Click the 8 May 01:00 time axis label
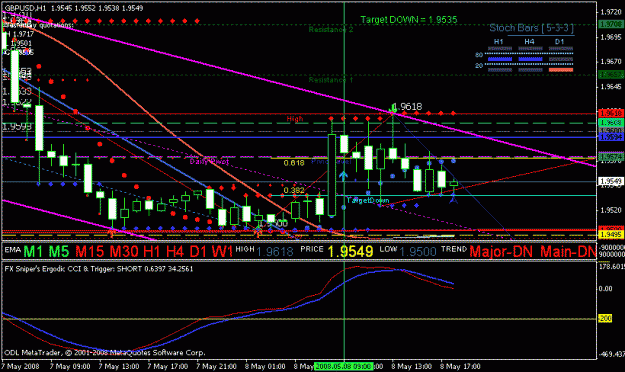Screen dimensions: 625x372 pyautogui.click(x=265, y=366)
